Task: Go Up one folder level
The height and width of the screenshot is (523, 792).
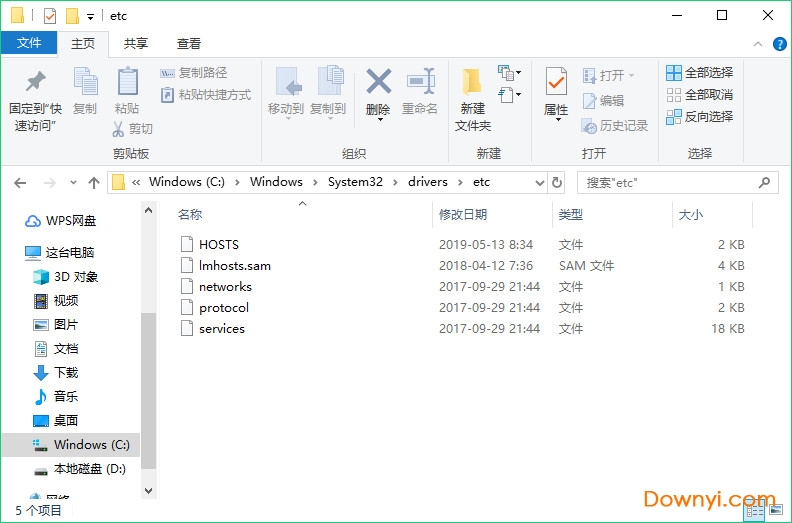Action: 94,182
